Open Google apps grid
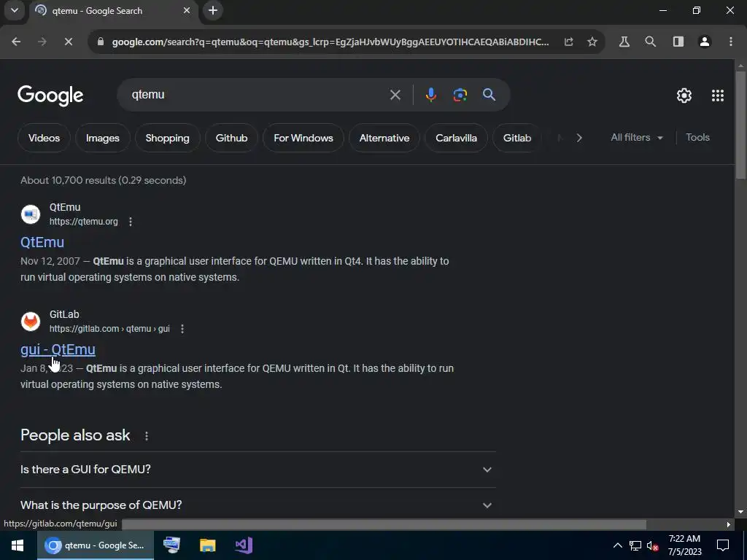Screen dimensions: 747x560 (718, 96)
